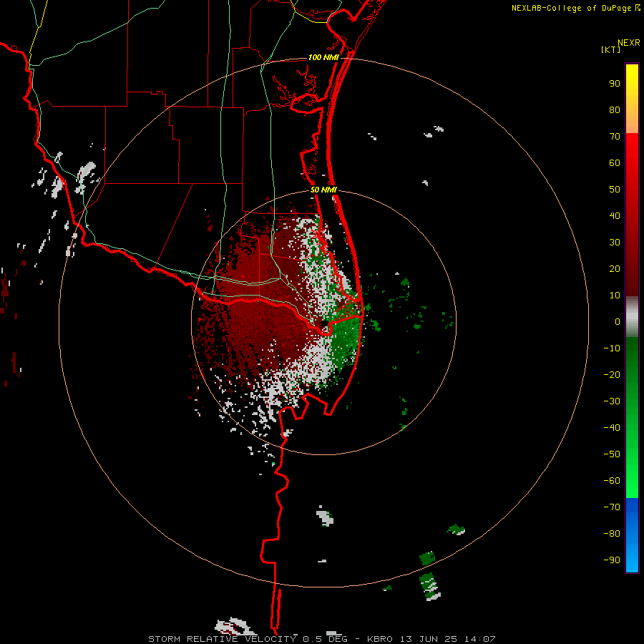The width and height of the screenshot is (644, 644).
Task: Click the -40 value on velocity scale
Action: (612, 428)
